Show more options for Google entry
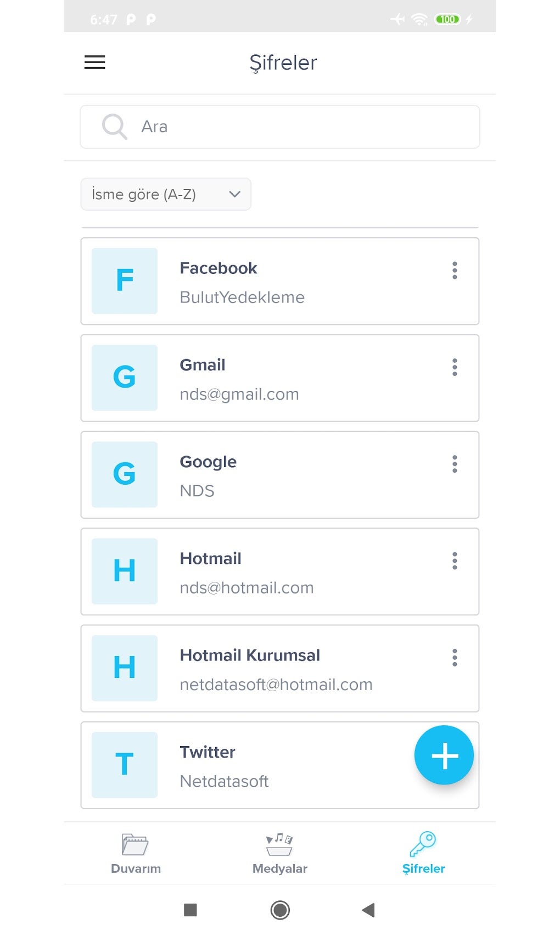The width and height of the screenshot is (560, 936). click(455, 464)
